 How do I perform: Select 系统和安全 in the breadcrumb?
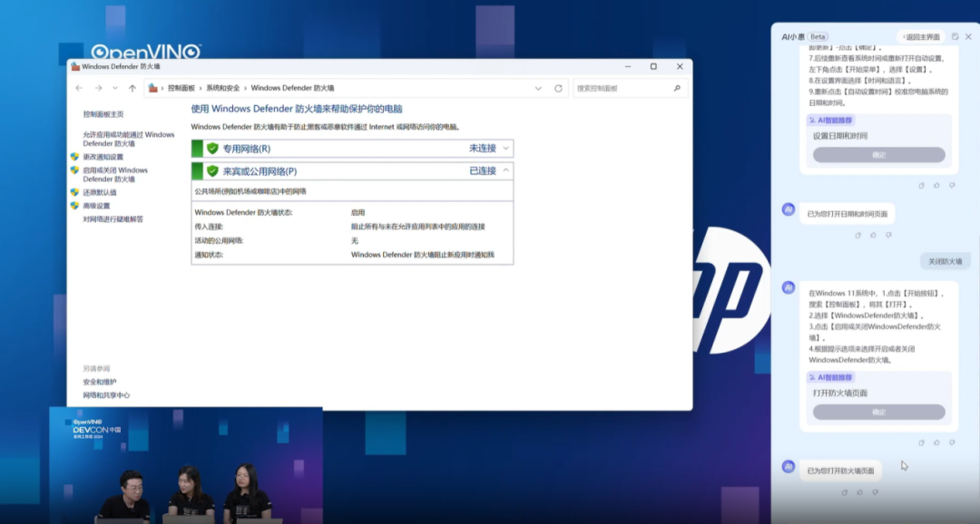[223, 88]
